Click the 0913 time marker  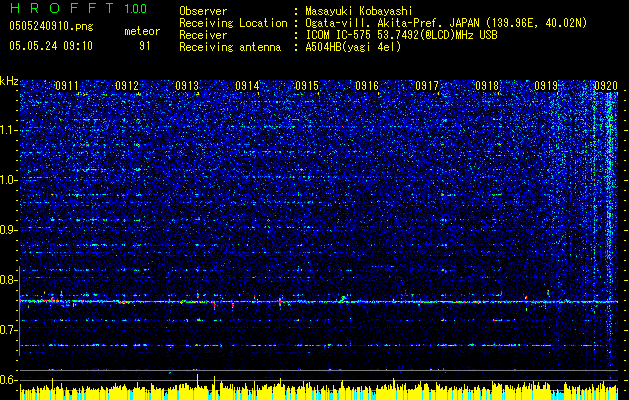point(187,85)
